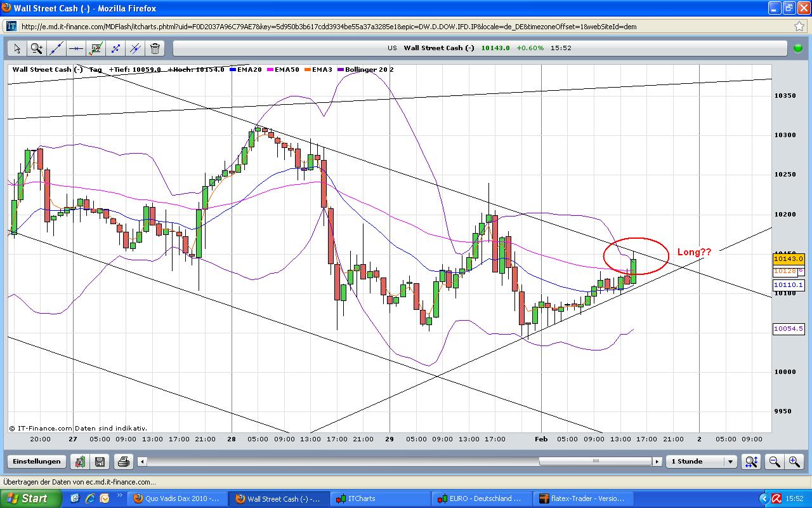Print the chart using the printer icon
The height and width of the screenshot is (508, 812).
(x=124, y=462)
